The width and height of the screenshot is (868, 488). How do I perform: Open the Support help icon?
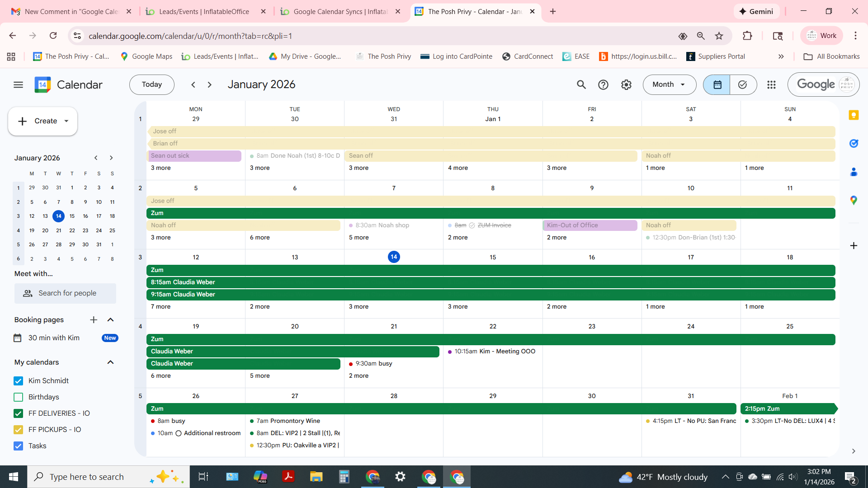coord(603,84)
